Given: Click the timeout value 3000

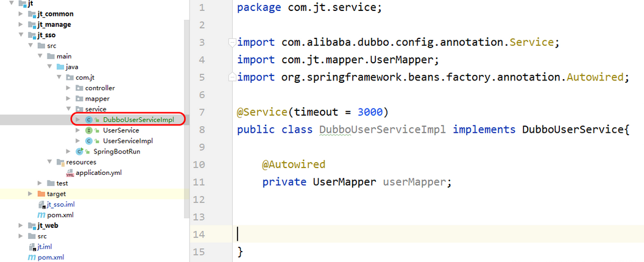Looking at the screenshot, I should [x=370, y=112].
